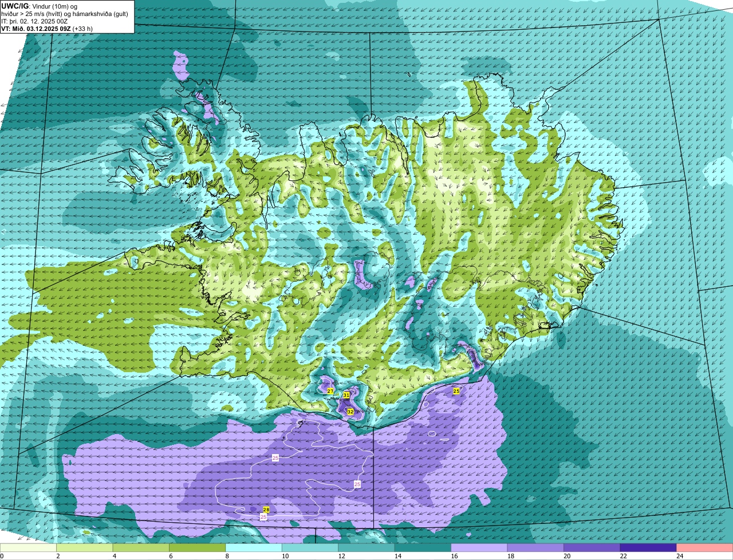The height and width of the screenshot is (560, 733).
Task: Pick the teal 12–14 m/s legend swatch
Action: coord(366,547)
